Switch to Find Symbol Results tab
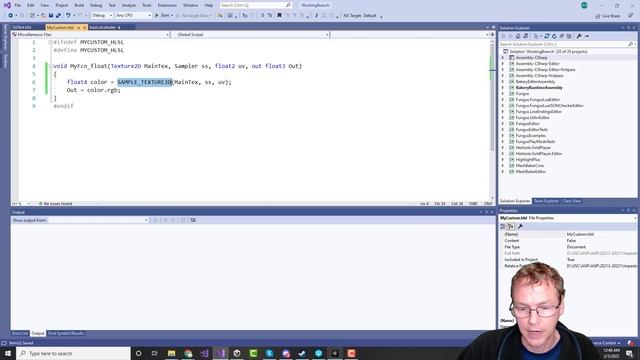640x360 pixels. pyautogui.click(x=66, y=333)
